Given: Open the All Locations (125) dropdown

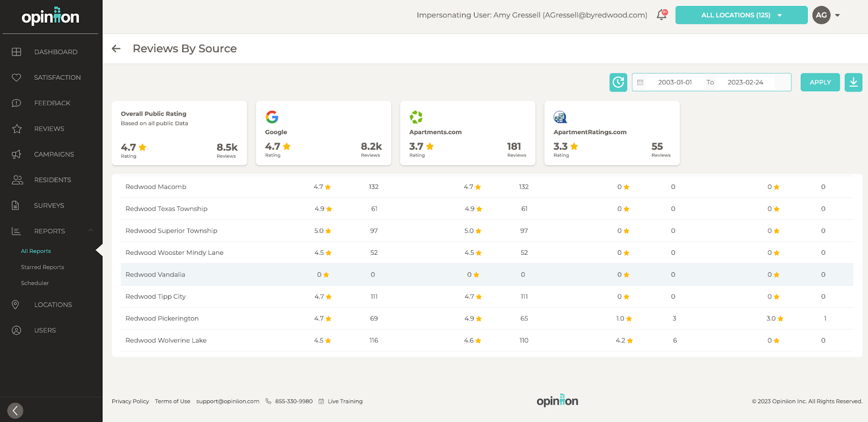Looking at the screenshot, I should click(x=741, y=15).
